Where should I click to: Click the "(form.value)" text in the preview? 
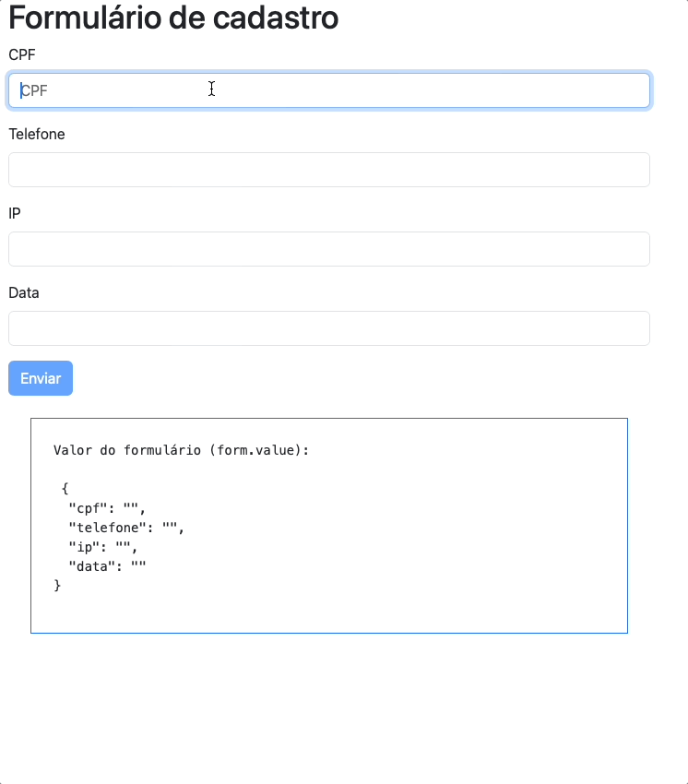click(x=259, y=450)
